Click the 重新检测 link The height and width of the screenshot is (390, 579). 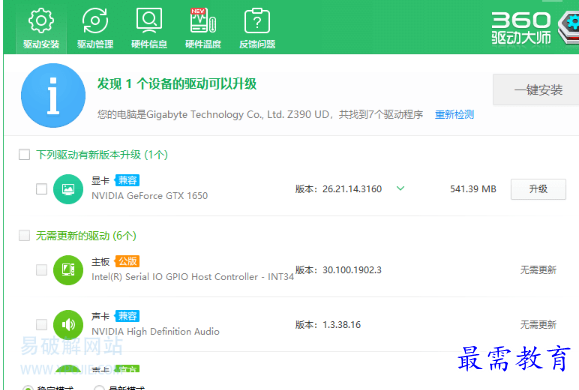point(454,114)
